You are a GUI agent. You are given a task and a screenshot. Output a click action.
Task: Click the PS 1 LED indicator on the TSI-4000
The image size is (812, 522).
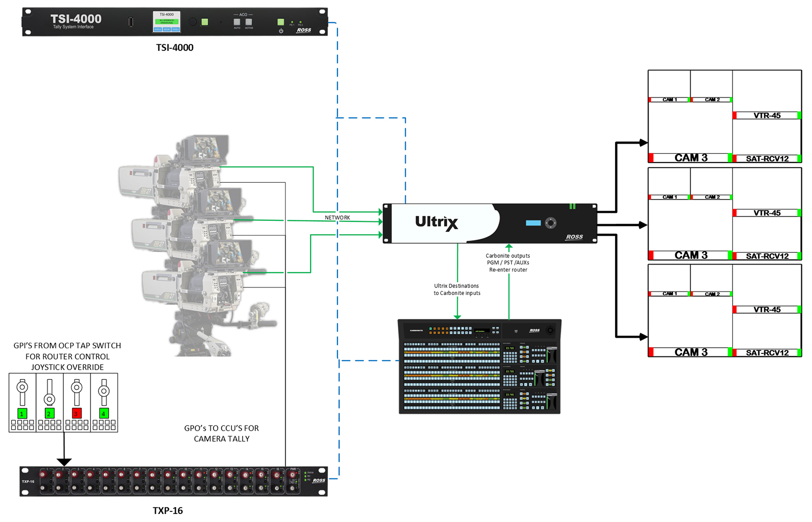292,22
